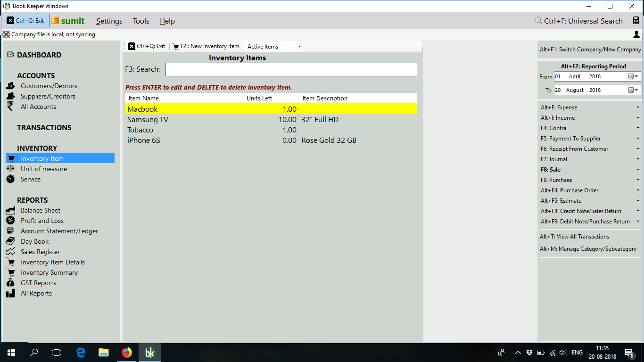Screen dimensions: 644x362
Task: Click inside the F3 Search field
Action: coord(291,69)
